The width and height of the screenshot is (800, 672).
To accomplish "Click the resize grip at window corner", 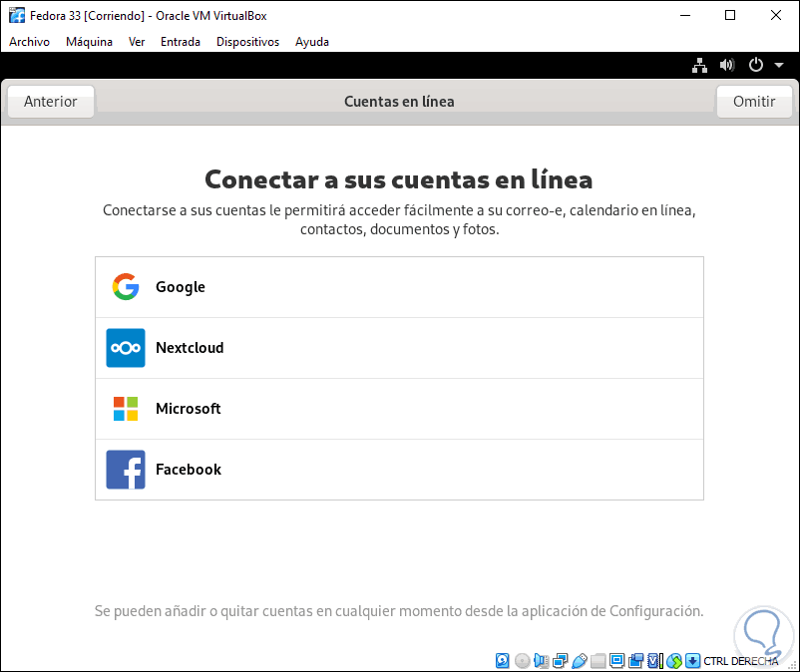I will point(792,665).
